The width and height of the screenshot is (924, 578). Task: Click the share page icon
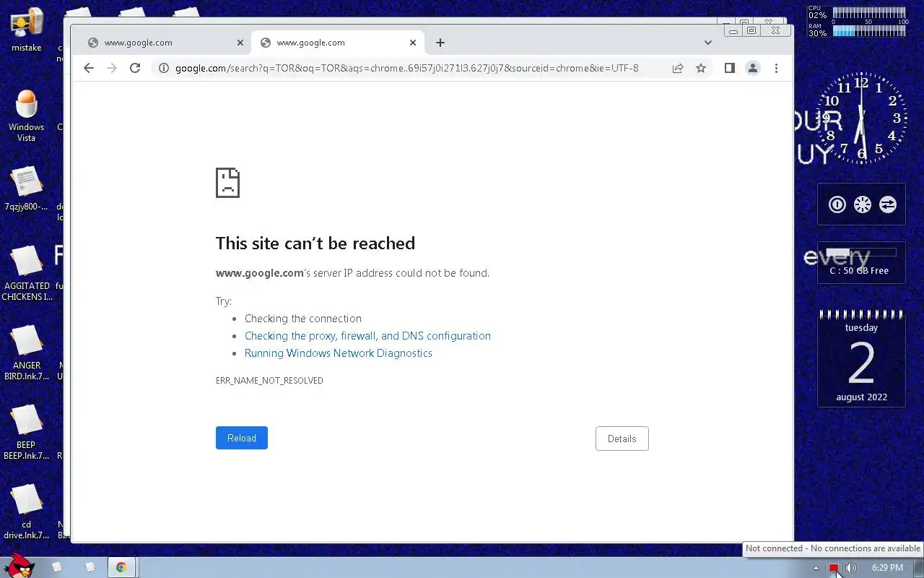click(678, 68)
